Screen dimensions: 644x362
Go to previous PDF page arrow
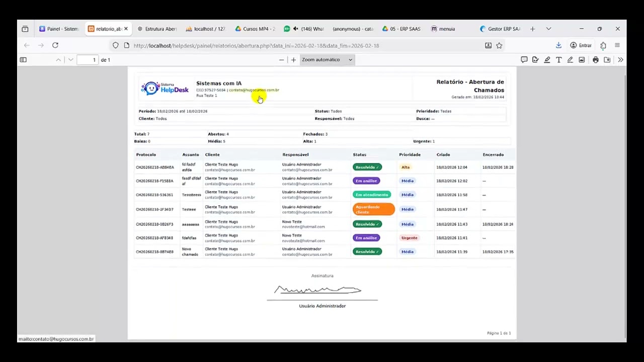pyautogui.click(x=58, y=60)
